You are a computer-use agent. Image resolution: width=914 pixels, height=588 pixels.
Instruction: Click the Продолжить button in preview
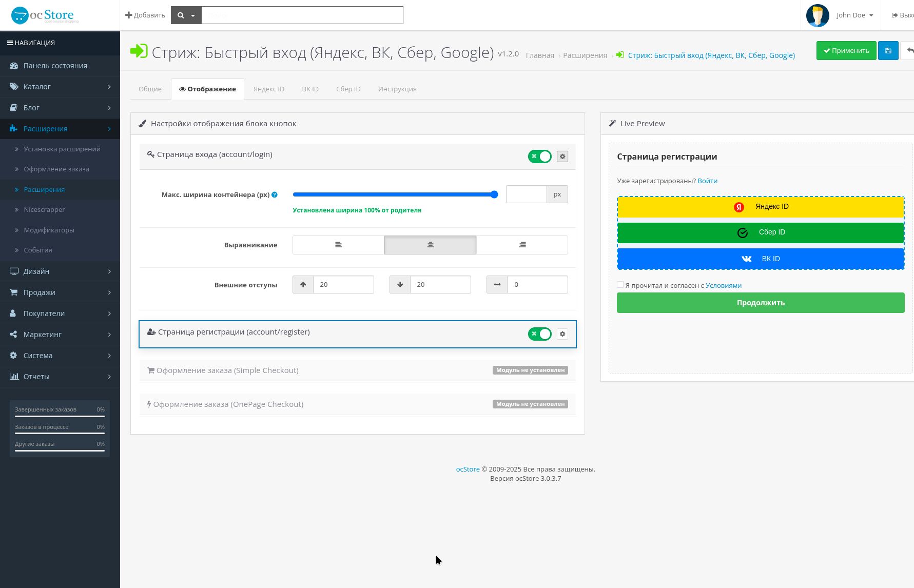[761, 303]
